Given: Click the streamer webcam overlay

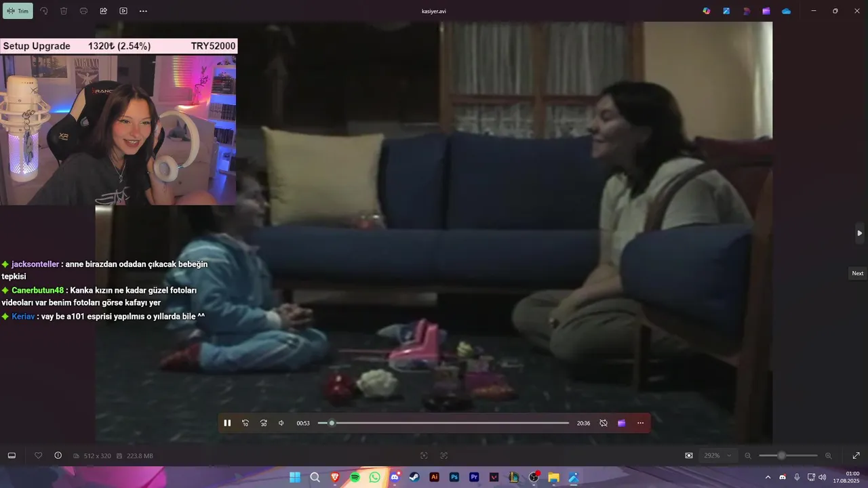Looking at the screenshot, I should pos(119,129).
